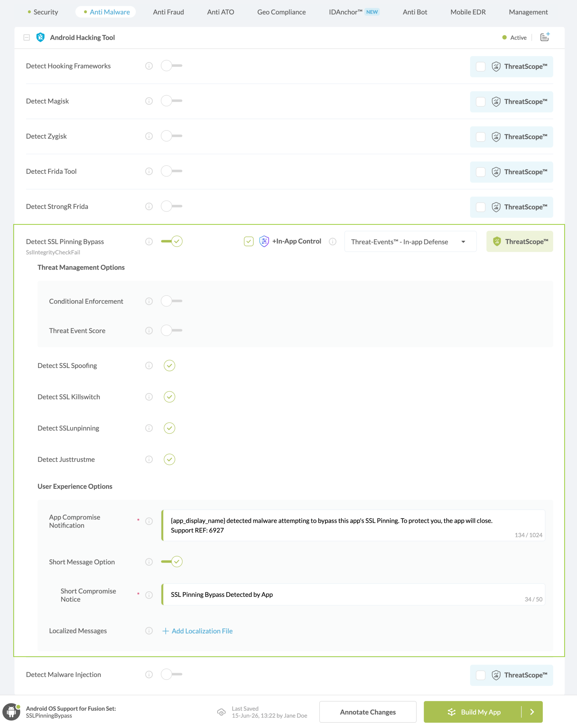The height and width of the screenshot is (728, 577).
Task: Uncheck the +In-App Control checkbox
Action: [x=249, y=241]
